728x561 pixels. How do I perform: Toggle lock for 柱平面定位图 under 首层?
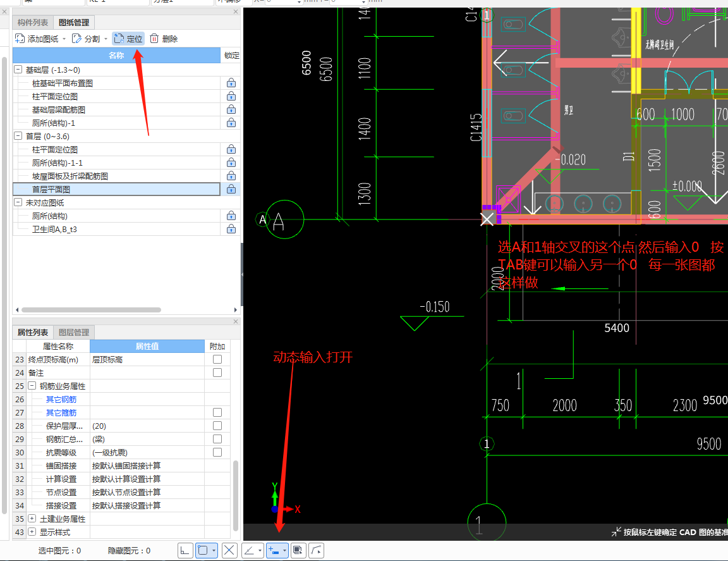click(x=231, y=149)
